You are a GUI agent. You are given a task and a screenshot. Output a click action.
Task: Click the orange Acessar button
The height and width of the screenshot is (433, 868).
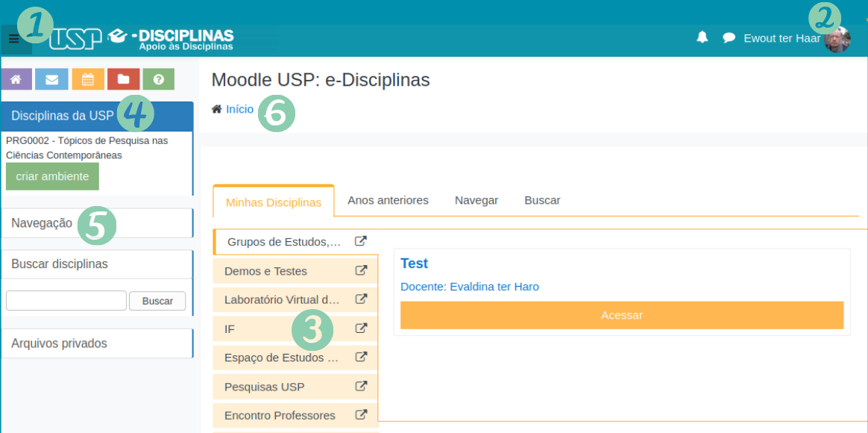click(x=622, y=316)
